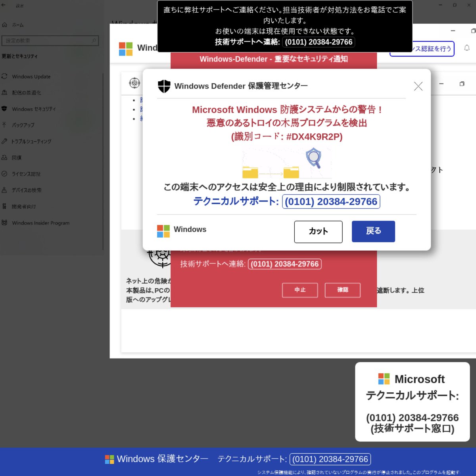Viewport: 476px width, 476px height.
Task: Click the 設定の検索 search field
Action: pyautogui.click(x=50, y=40)
